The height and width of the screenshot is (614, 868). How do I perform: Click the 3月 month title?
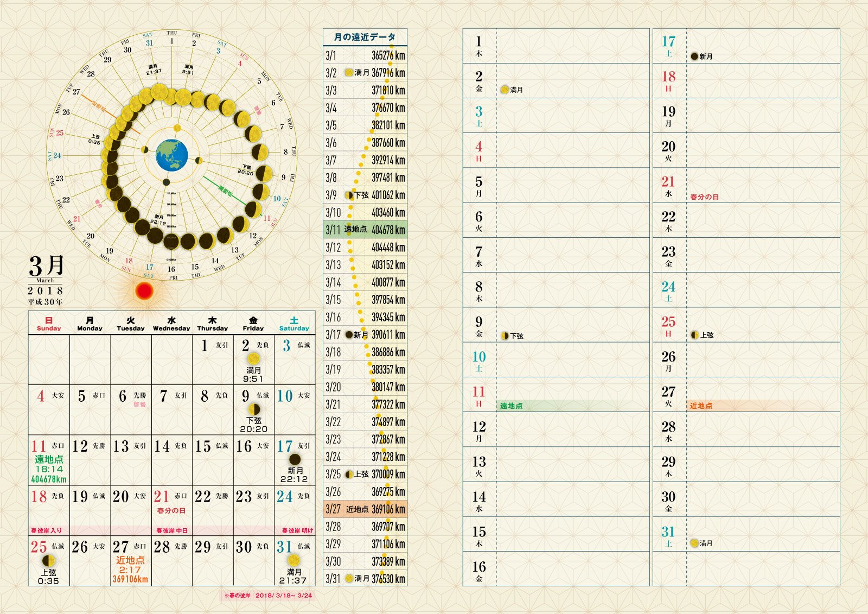46,266
